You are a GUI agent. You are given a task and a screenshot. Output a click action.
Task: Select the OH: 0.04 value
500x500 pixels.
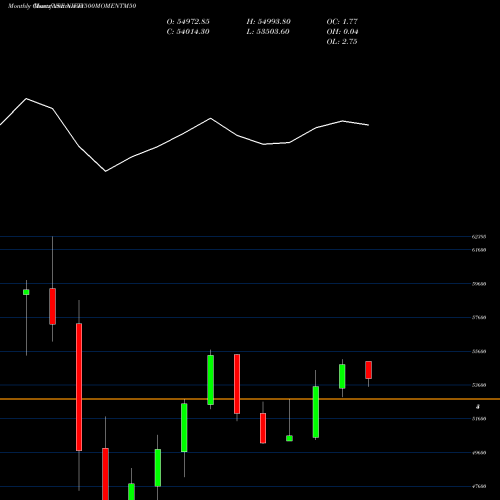(x=342, y=32)
